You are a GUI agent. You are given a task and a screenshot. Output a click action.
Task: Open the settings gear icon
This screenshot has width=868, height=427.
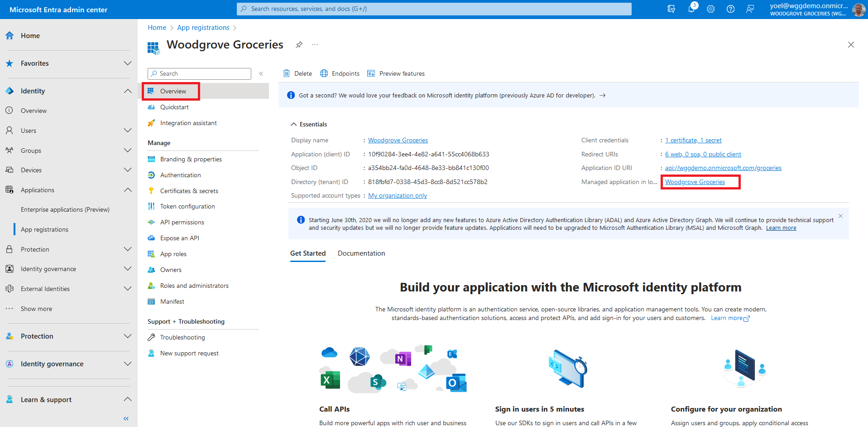710,9
